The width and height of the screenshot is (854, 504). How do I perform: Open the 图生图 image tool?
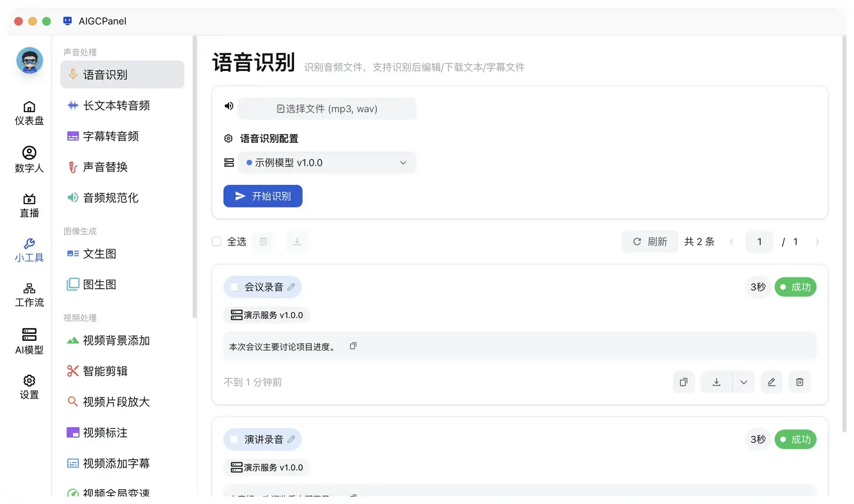coord(122,284)
